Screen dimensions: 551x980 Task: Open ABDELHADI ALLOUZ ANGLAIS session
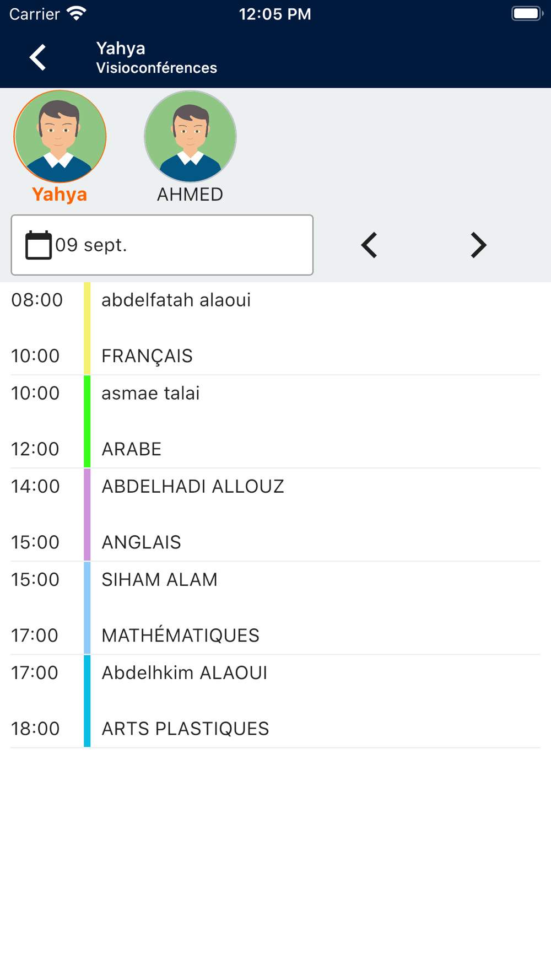pyautogui.click(x=275, y=515)
